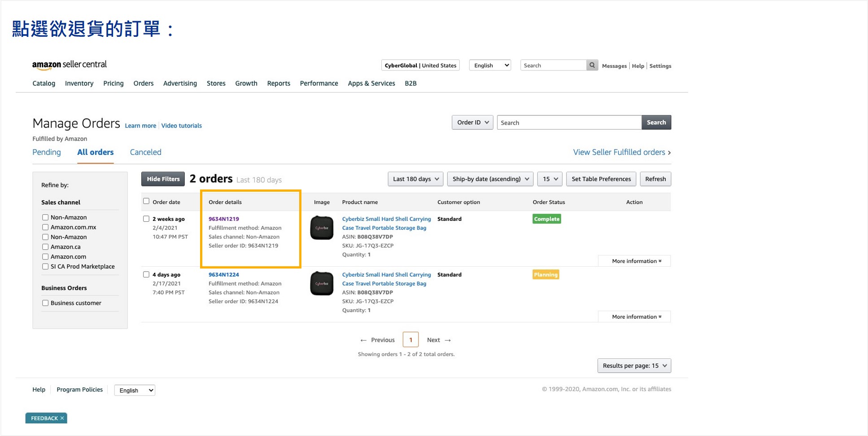This screenshot has height=436, width=868.
Task: Open the Pricing menu
Action: [x=113, y=84]
